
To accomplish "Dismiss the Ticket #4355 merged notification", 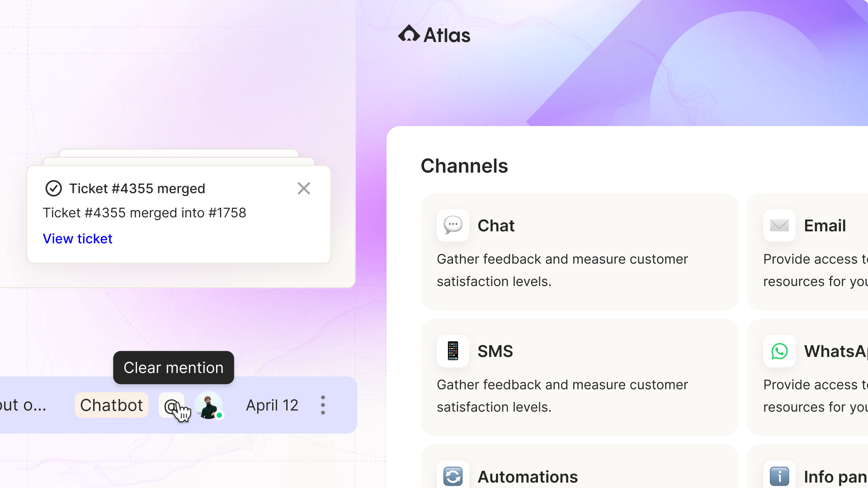I will (304, 188).
